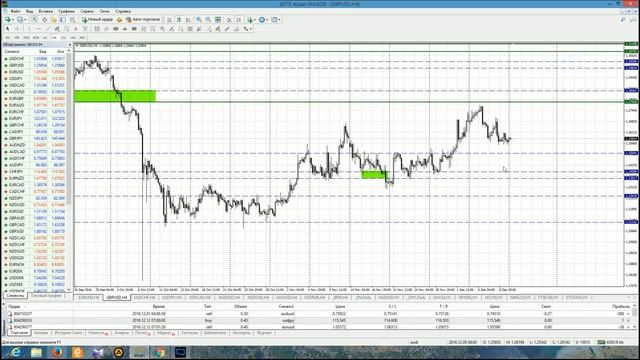Expand the Templates dropdown

click(x=279, y=20)
